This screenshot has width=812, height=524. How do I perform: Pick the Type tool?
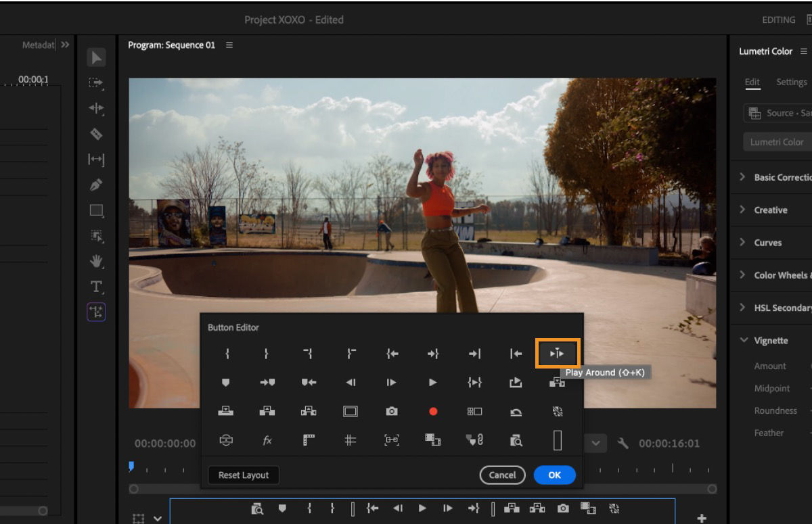[x=96, y=287]
